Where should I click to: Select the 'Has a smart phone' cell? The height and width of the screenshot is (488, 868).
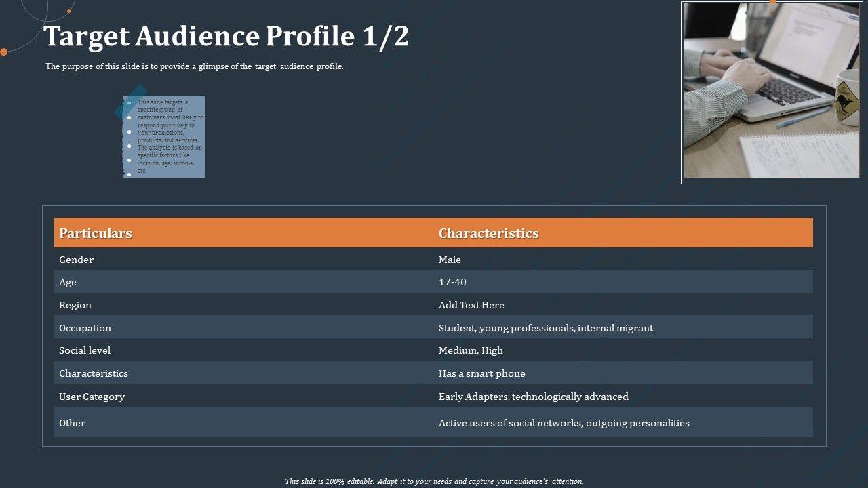482,373
